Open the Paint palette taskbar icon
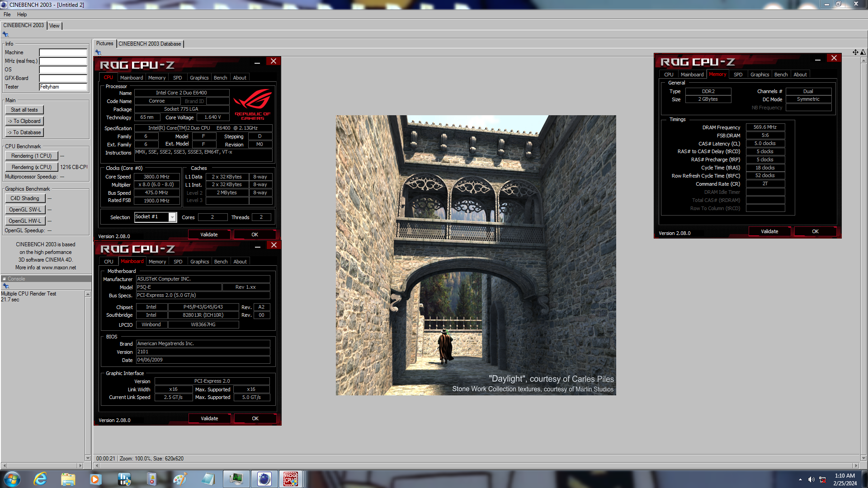 180,479
